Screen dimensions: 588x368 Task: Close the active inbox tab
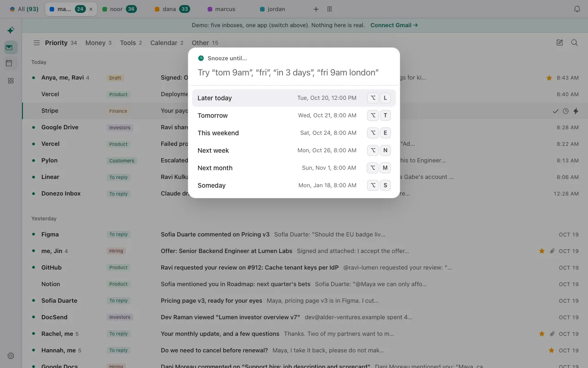click(x=91, y=9)
